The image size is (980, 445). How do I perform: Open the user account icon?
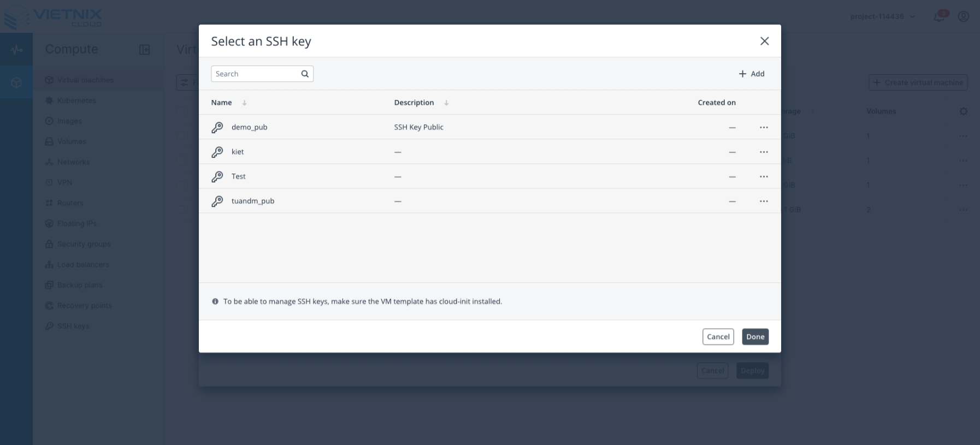click(x=964, y=16)
